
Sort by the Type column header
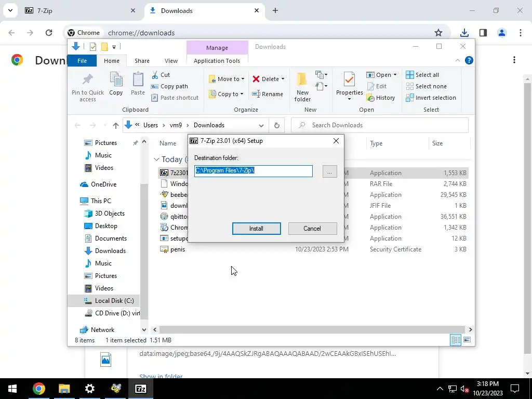coord(376,143)
